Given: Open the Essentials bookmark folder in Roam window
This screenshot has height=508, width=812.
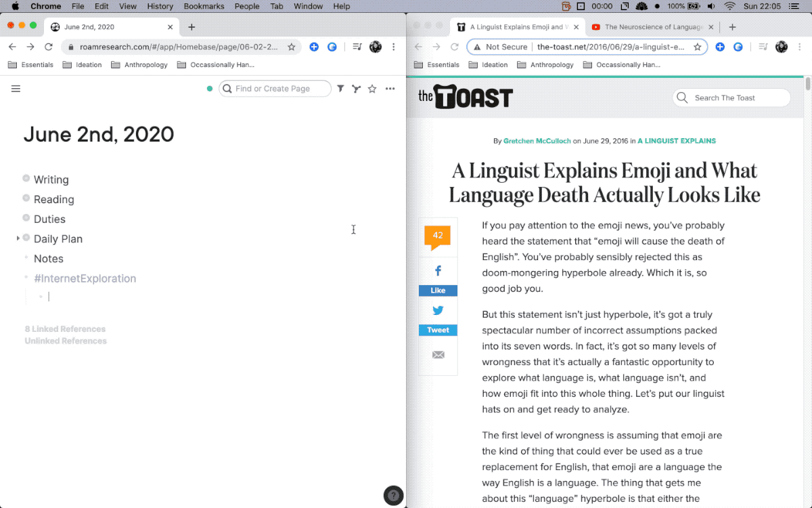Looking at the screenshot, I should point(30,65).
